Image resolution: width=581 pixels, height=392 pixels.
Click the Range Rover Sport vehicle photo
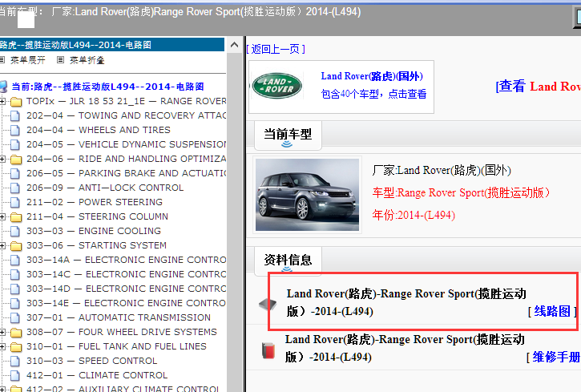[307, 195]
